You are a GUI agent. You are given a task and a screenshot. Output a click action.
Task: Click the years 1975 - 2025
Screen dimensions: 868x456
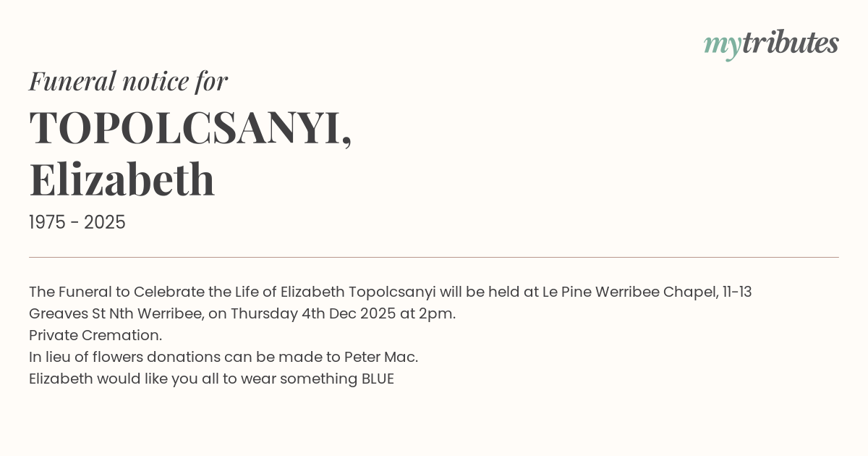[77, 222]
